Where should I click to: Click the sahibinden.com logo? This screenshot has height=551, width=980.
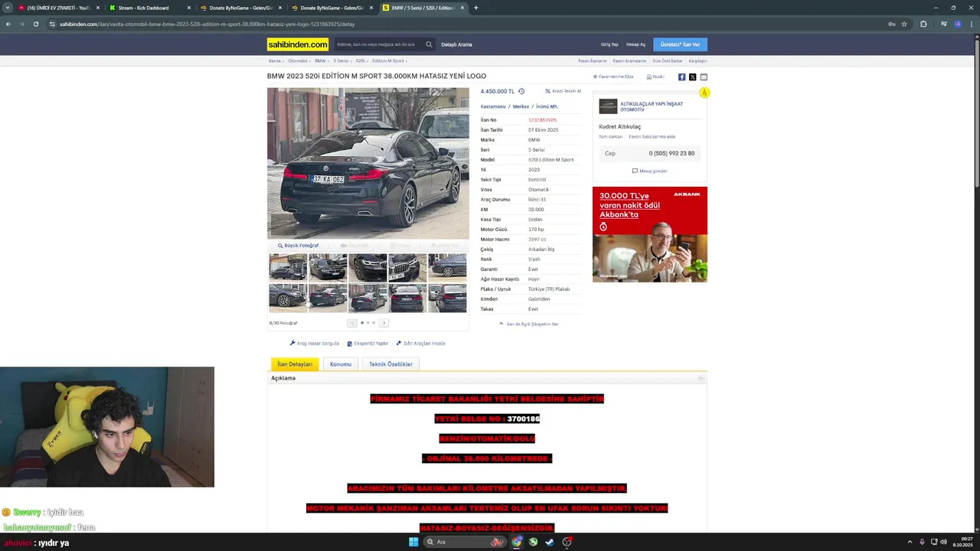pyautogui.click(x=298, y=44)
